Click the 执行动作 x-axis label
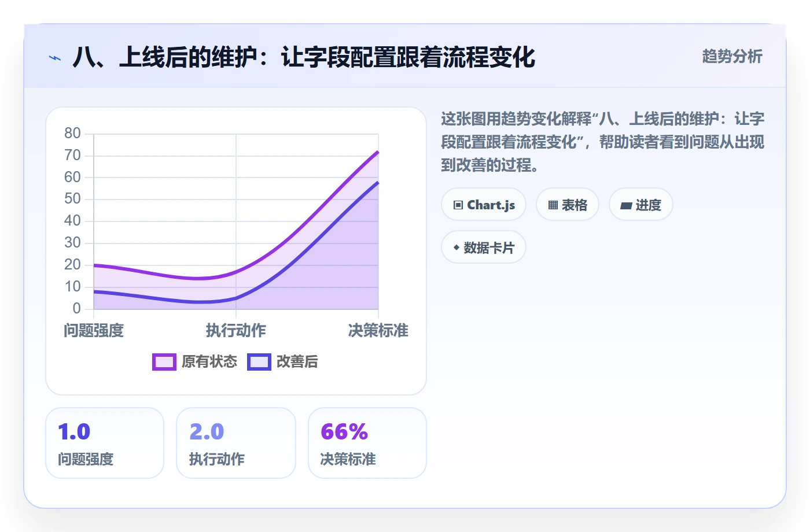 [x=236, y=331]
